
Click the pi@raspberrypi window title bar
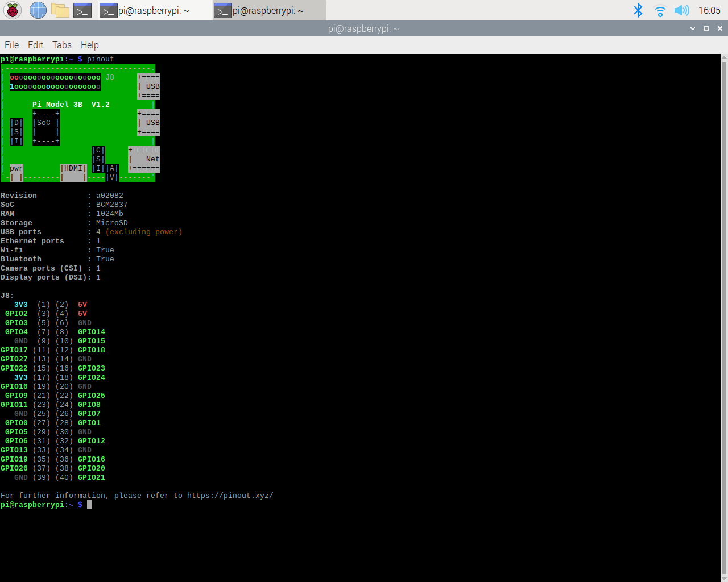[x=363, y=28]
